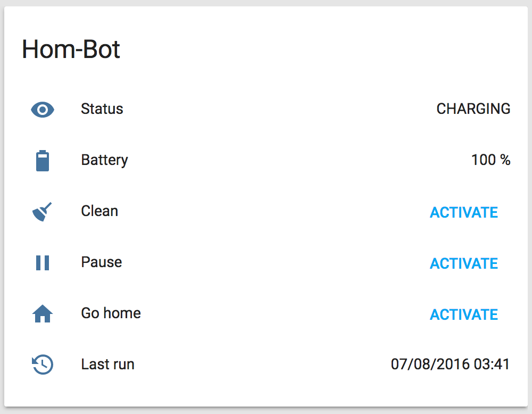Open the Clean entity name
This screenshot has height=414, width=532.
[99, 211]
